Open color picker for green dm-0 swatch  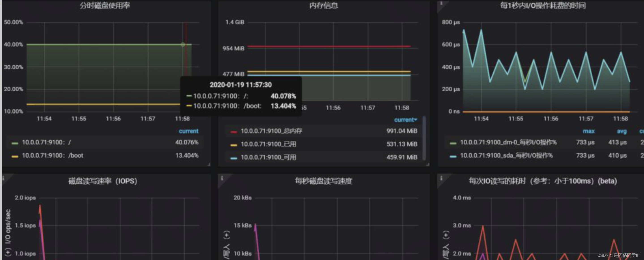(x=453, y=143)
